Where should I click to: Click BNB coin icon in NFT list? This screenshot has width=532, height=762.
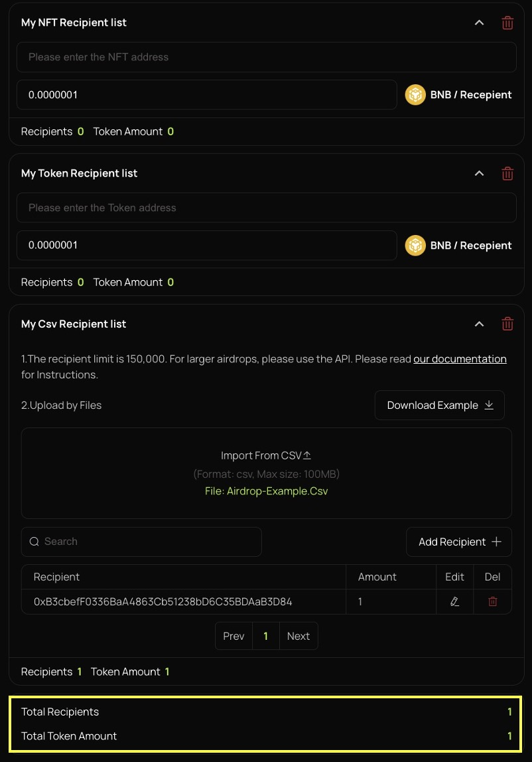(x=415, y=95)
